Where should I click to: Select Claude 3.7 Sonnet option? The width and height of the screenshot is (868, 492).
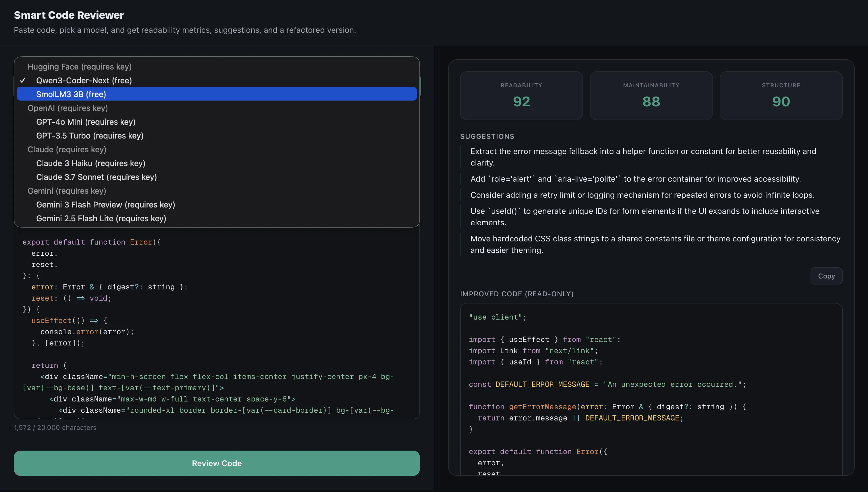point(96,177)
